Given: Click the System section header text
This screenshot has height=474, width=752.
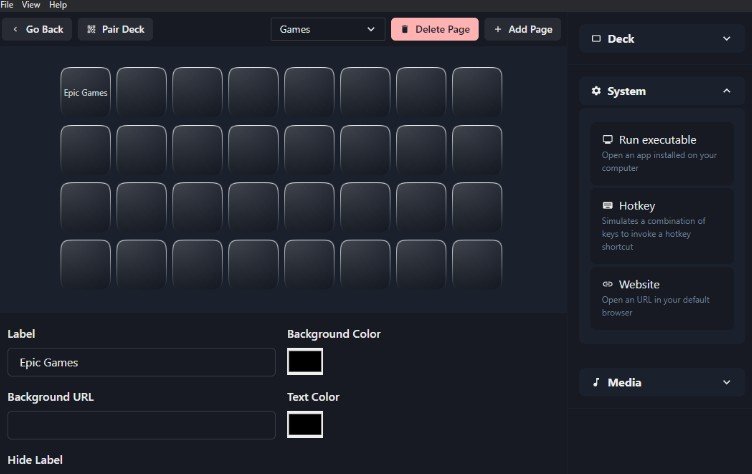Looking at the screenshot, I should coord(626,91).
